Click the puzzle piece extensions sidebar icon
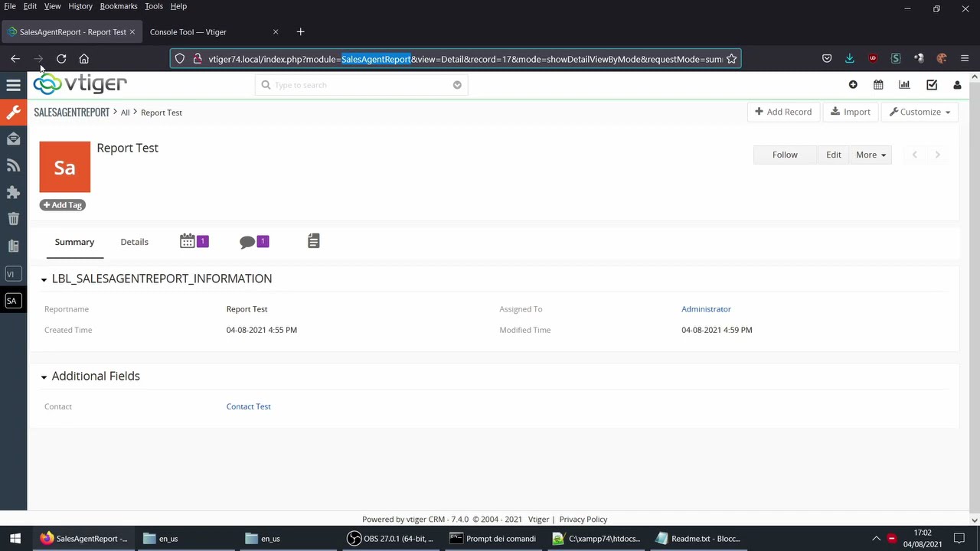980x551 pixels. (x=13, y=192)
